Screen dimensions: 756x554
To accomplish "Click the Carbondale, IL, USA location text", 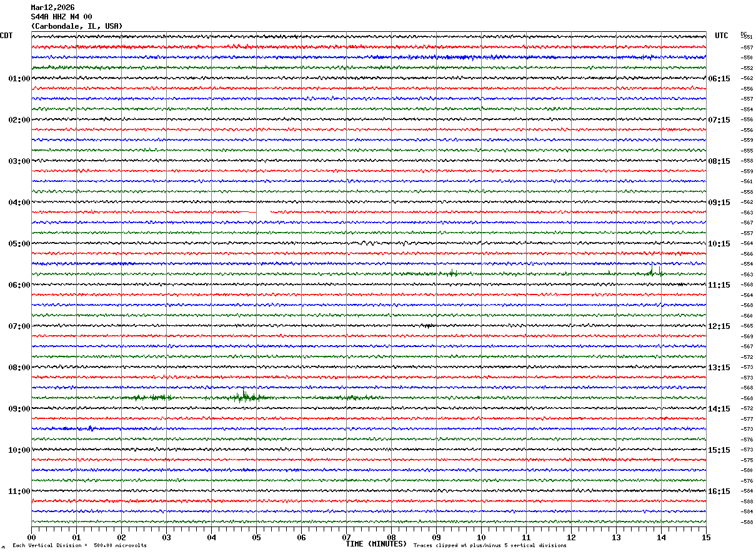I will pyautogui.click(x=77, y=26).
